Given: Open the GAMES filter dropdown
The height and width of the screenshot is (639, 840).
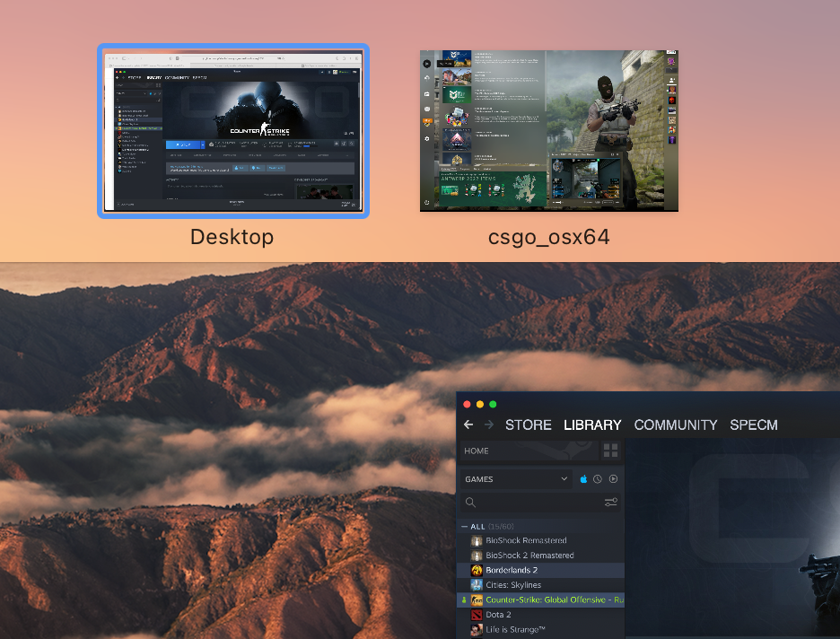Looking at the screenshot, I should 516,479.
